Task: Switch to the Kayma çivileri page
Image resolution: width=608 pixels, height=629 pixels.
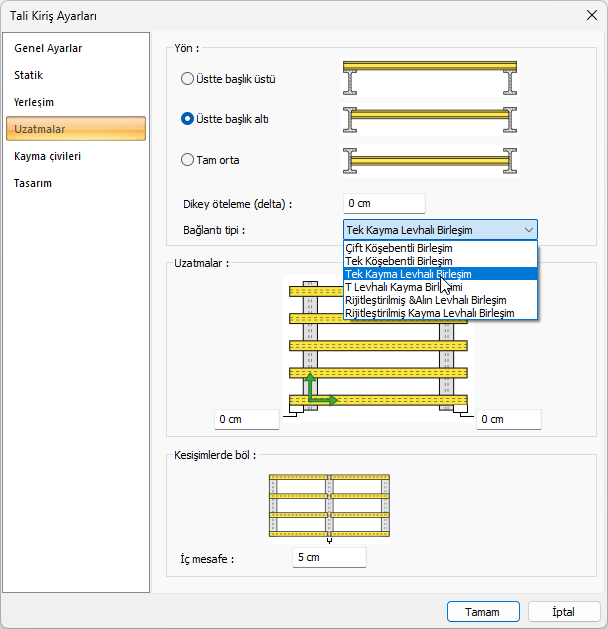Action: [x=48, y=156]
